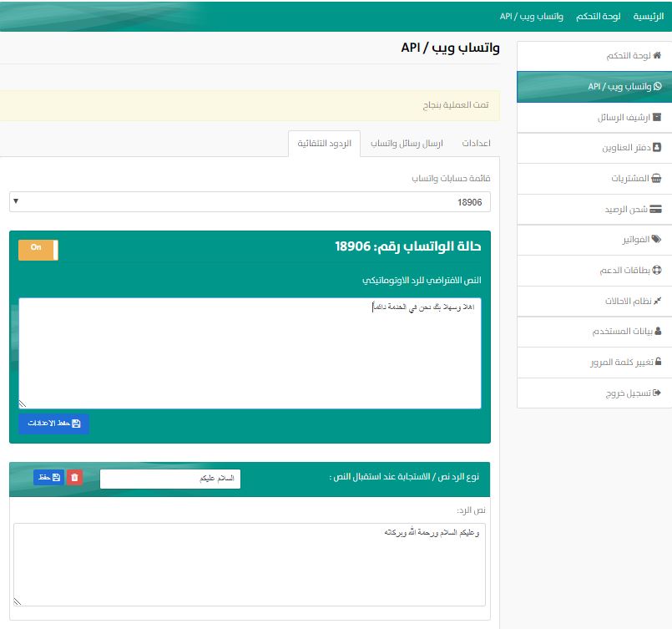Click the resize handle of نص الرد textarea

18,601
